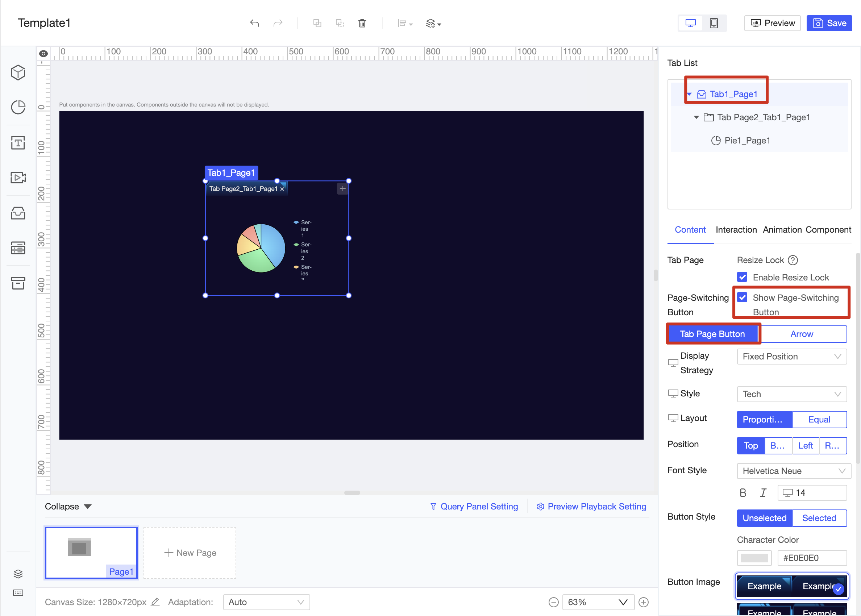
Task: Switch to mobile view mode
Action: (714, 23)
